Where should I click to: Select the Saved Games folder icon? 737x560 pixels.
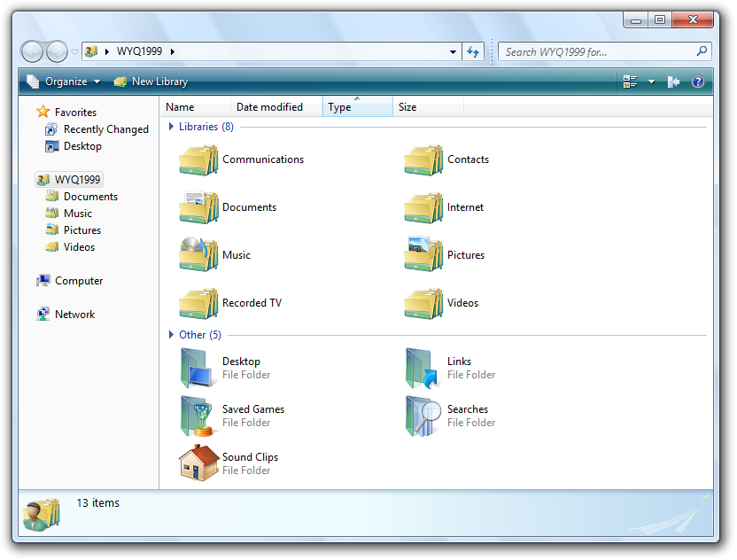pos(198,416)
